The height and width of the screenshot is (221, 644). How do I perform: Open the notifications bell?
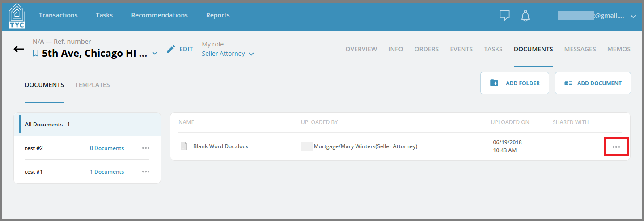coord(525,16)
